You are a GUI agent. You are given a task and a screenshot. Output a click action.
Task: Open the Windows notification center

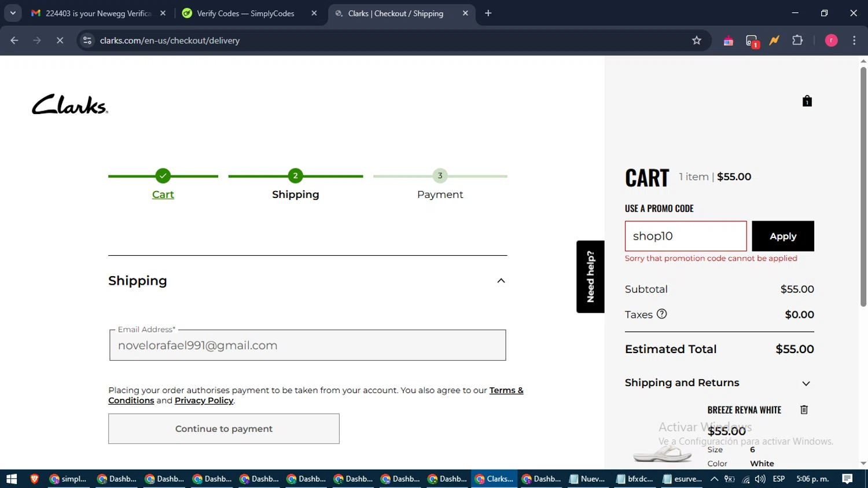point(847,479)
